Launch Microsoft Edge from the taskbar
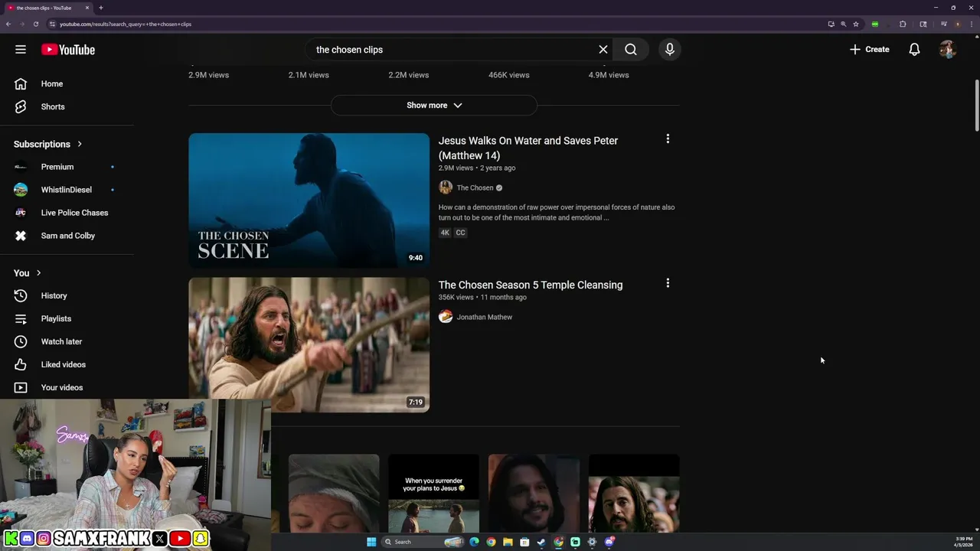This screenshot has height=551, width=980. 474,542
